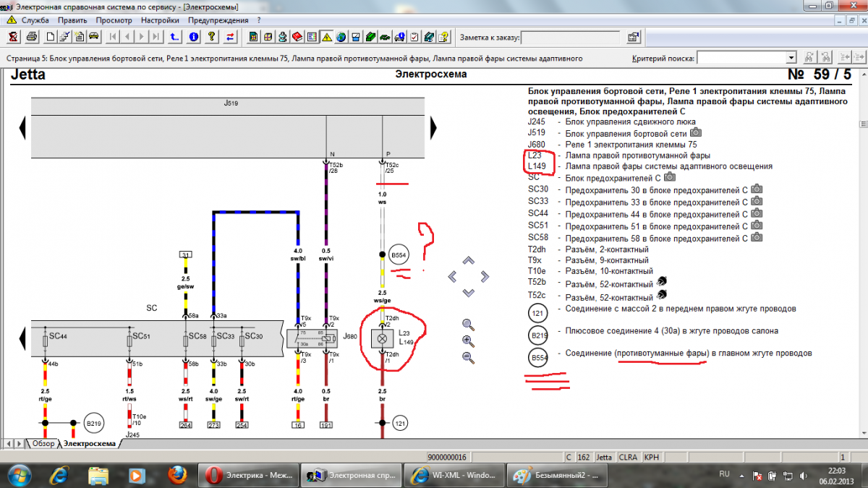Click Firefox icon in the taskbar

pyautogui.click(x=176, y=475)
